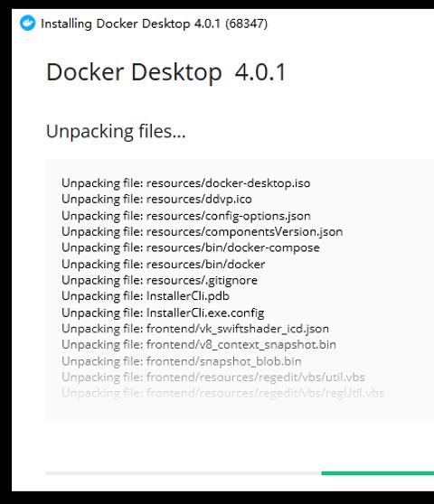Click the Docker whale icon in title bar

[27, 23]
